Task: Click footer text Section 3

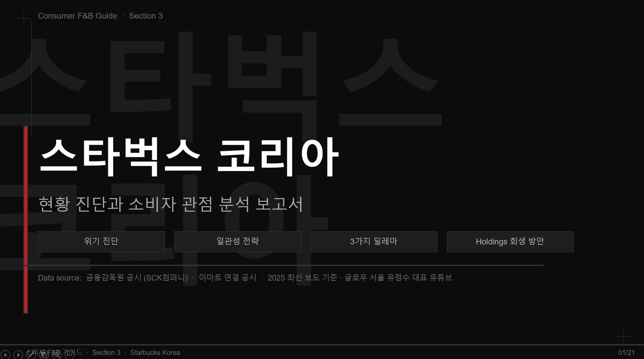Action: tap(106, 353)
